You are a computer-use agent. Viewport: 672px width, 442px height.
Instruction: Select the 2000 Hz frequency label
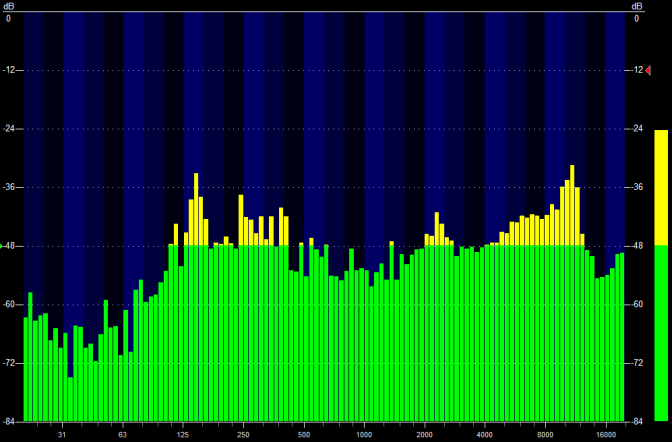click(425, 435)
